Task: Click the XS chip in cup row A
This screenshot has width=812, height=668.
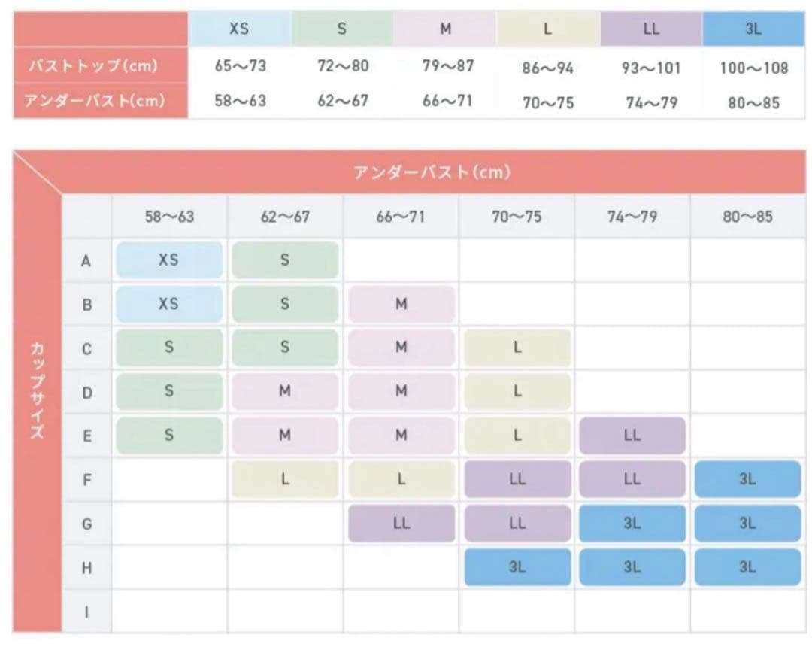Action: point(169,260)
